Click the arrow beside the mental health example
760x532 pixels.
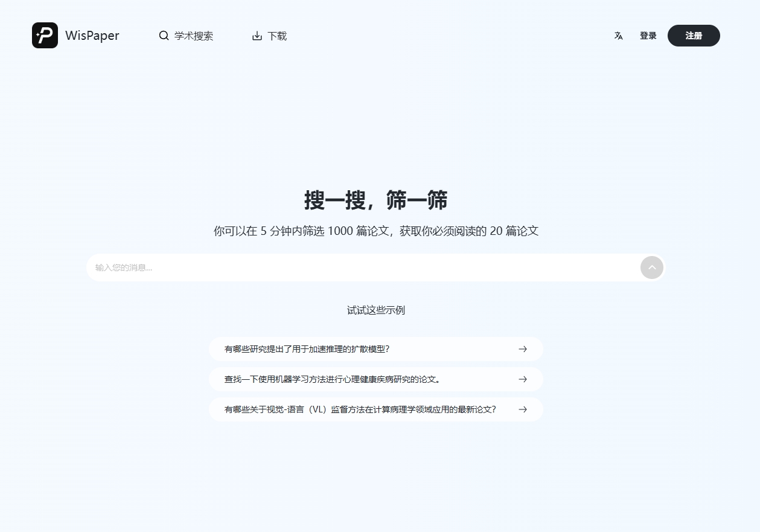click(x=522, y=379)
